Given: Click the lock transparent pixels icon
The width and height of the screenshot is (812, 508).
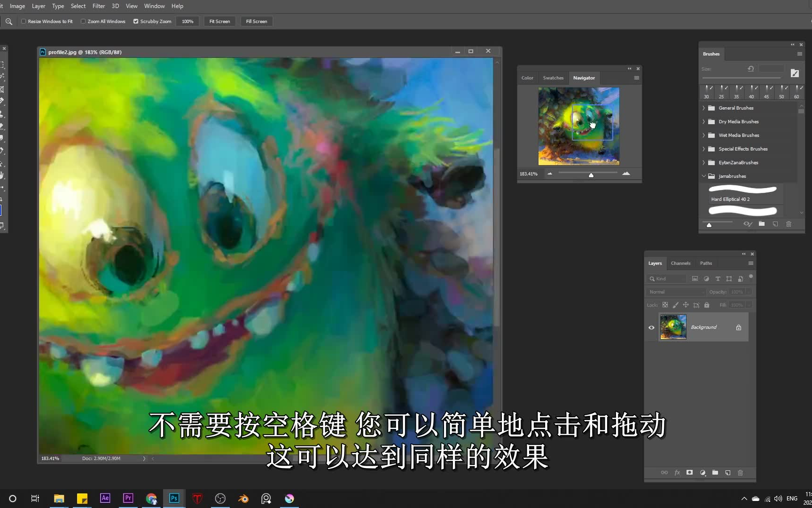Looking at the screenshot, I should (665, 305).
